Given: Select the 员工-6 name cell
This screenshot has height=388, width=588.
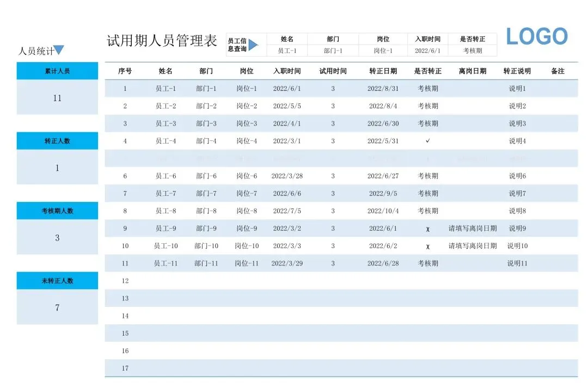Looking at the screenshot, I should click(166, 176).
